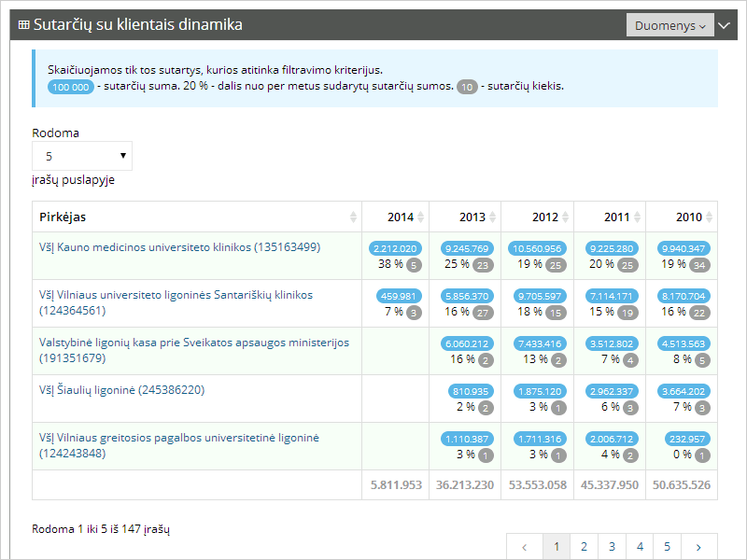
Task: Sort table by 2013 column
Action: pyautogui.click(x=465, y=217)
